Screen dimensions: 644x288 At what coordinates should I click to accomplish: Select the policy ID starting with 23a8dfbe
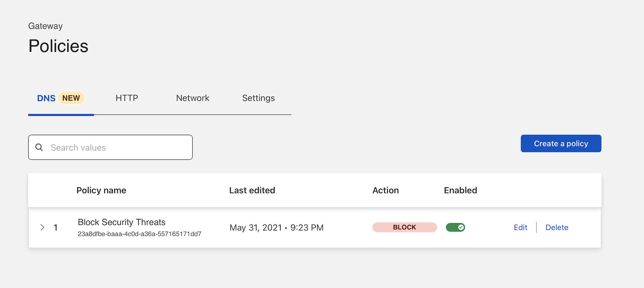(x=139, y=234)
